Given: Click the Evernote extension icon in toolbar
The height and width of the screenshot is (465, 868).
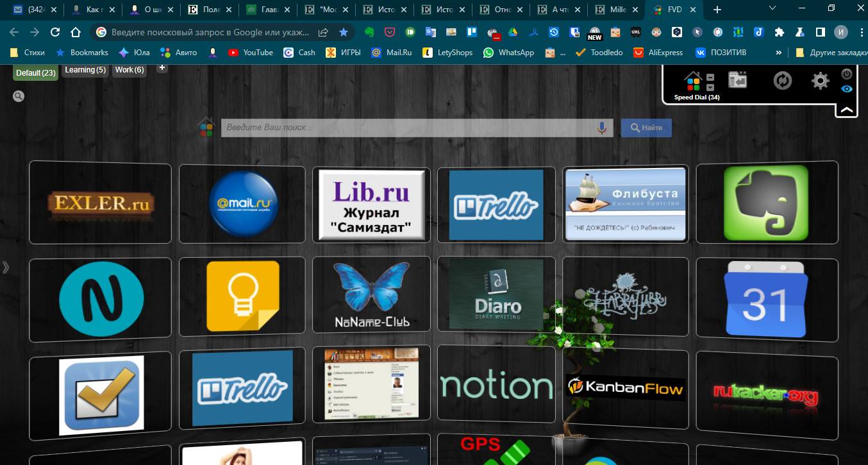Looking at the screenshot, I should 369,32.
